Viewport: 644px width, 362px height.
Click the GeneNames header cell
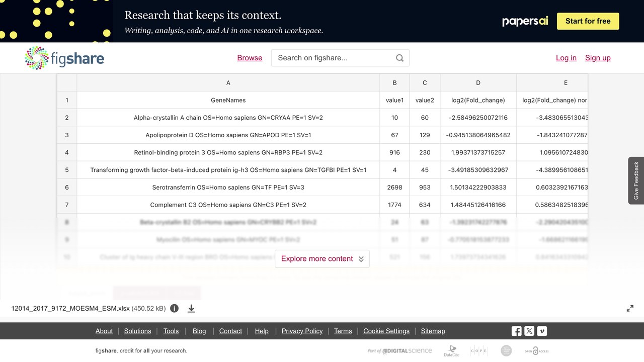(x=228, y=100)
